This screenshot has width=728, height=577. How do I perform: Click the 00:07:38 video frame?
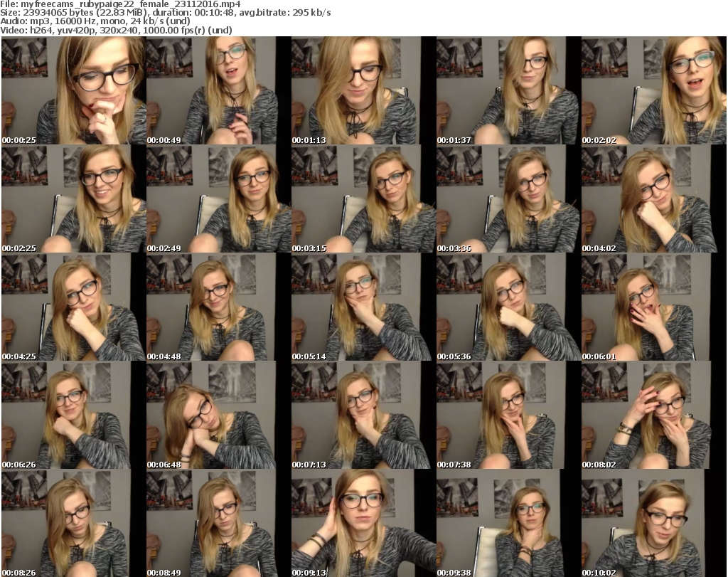point(508,415)
